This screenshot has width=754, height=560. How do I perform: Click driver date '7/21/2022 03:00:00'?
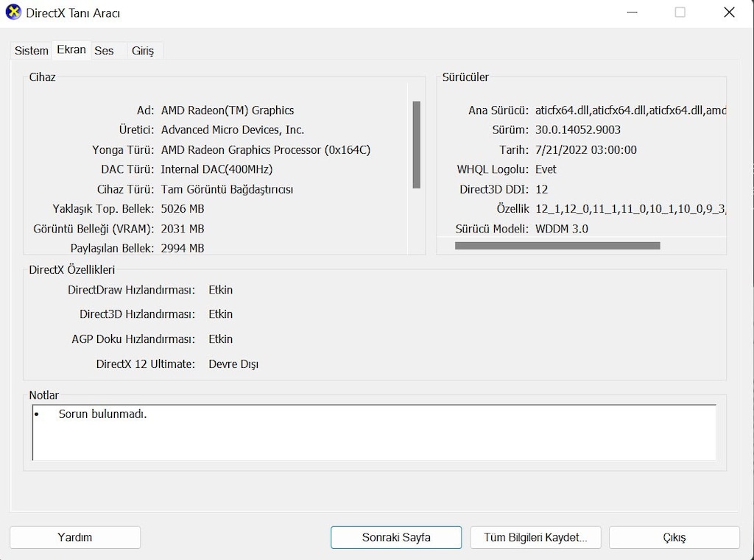coord(585,150)
